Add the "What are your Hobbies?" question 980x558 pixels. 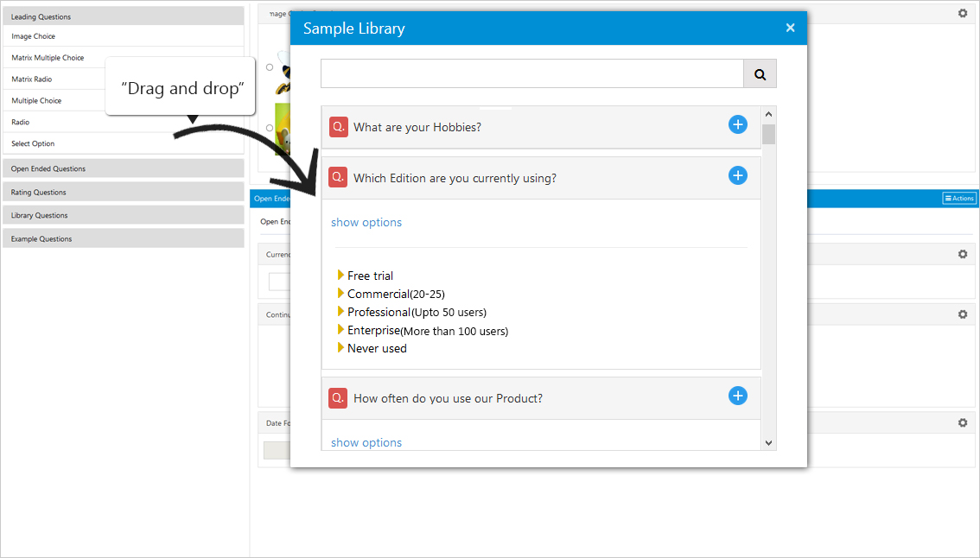tap(737, 124)
